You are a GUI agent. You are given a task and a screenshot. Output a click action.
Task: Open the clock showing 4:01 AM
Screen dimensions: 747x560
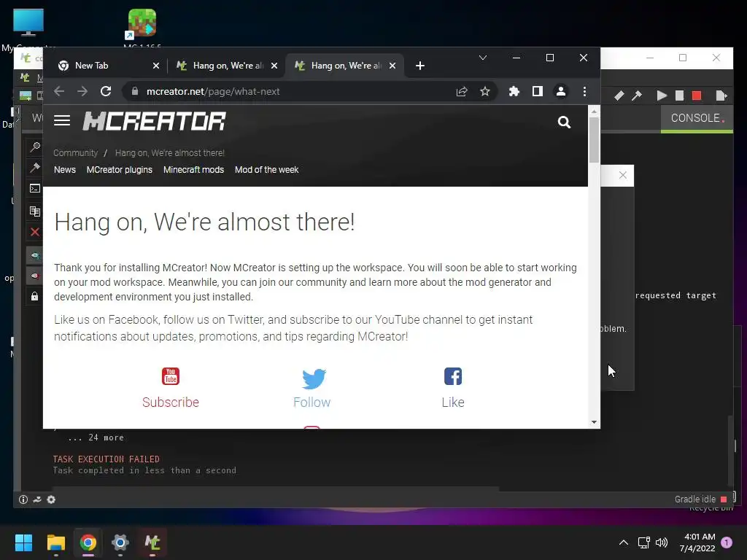click(x=697, y=542)
